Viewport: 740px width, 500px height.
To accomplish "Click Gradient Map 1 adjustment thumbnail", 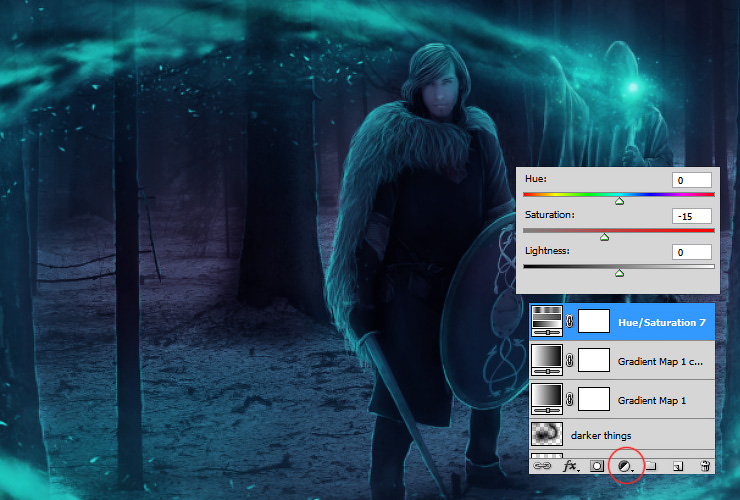I will (x=547, y=399).
